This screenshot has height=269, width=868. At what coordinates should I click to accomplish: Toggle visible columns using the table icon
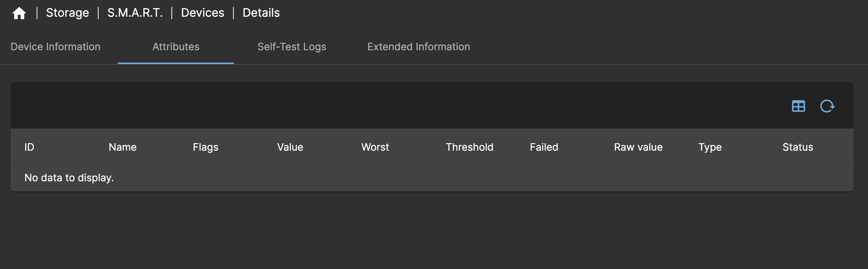click(798, 106)
